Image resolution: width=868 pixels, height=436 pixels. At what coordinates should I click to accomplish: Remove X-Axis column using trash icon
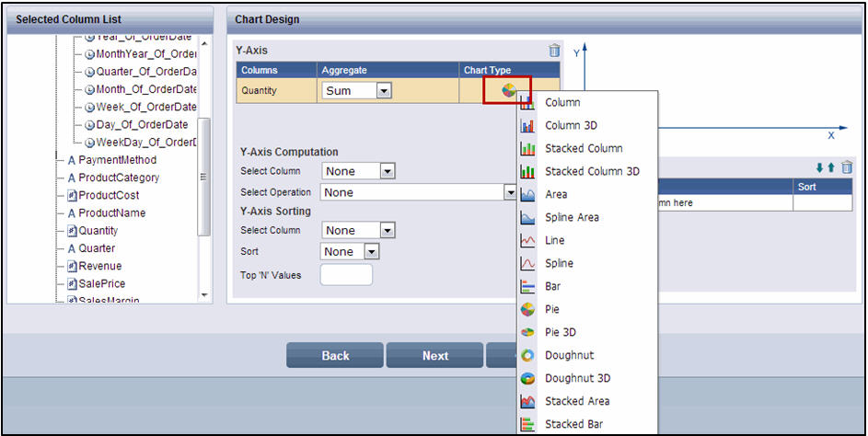tap(847, 167)
